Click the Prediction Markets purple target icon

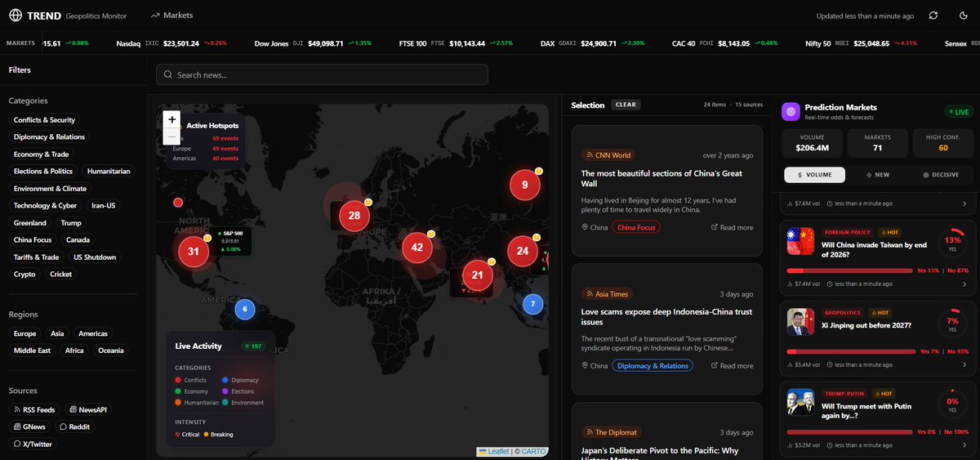coord(790,110)
